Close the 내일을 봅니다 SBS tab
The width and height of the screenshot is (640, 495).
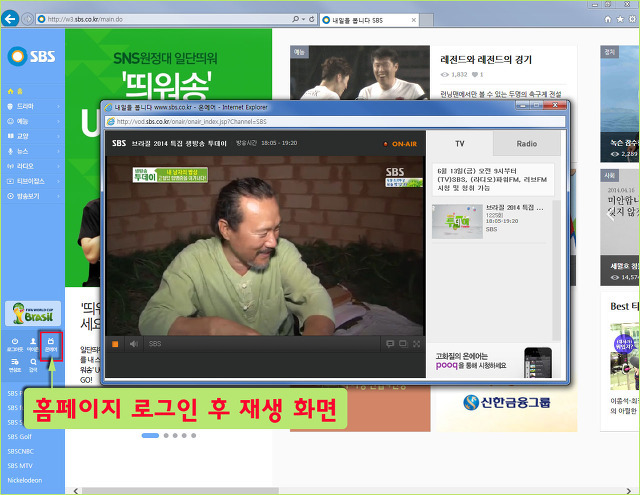click(x=413, y=20)
